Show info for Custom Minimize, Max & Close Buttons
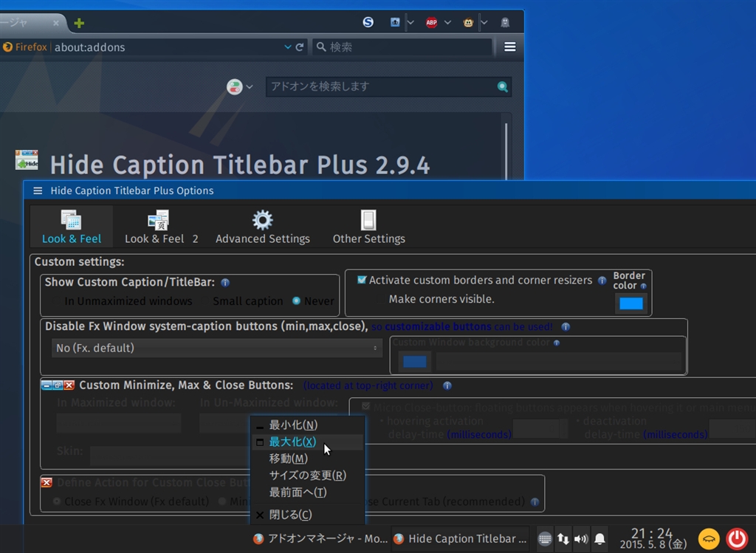 [447, 385]
